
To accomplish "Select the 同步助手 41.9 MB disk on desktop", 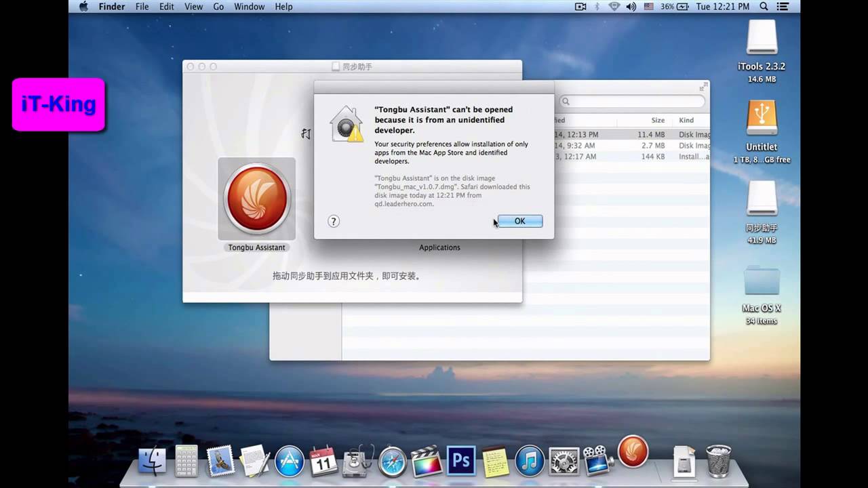I will coord(762,199).
